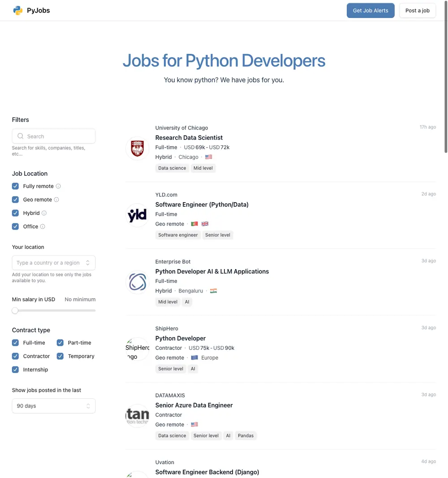Click the YLD company logo

pos(138,215)
